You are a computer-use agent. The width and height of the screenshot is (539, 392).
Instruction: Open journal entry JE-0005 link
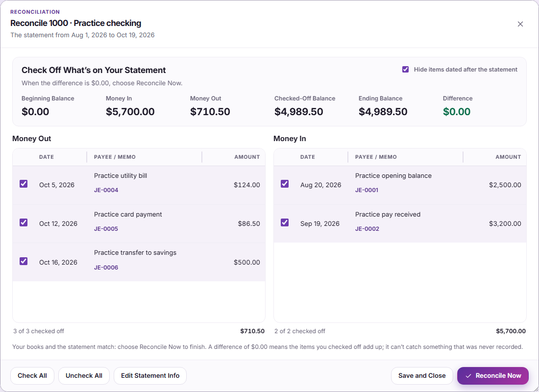[106, 229]
